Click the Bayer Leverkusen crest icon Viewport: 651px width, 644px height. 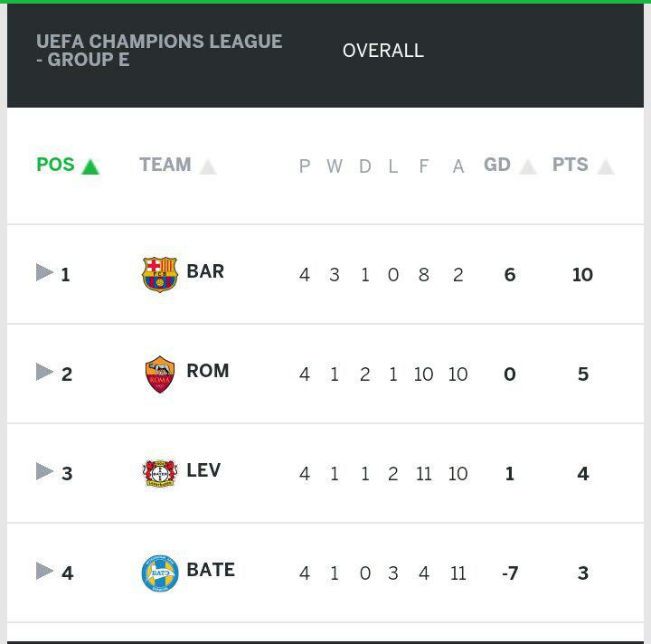point(160,473)
